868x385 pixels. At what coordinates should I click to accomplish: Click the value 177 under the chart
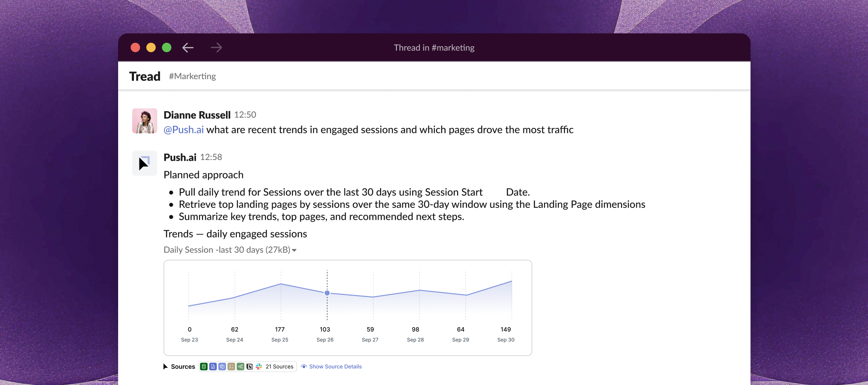click(x=280, y=329)
